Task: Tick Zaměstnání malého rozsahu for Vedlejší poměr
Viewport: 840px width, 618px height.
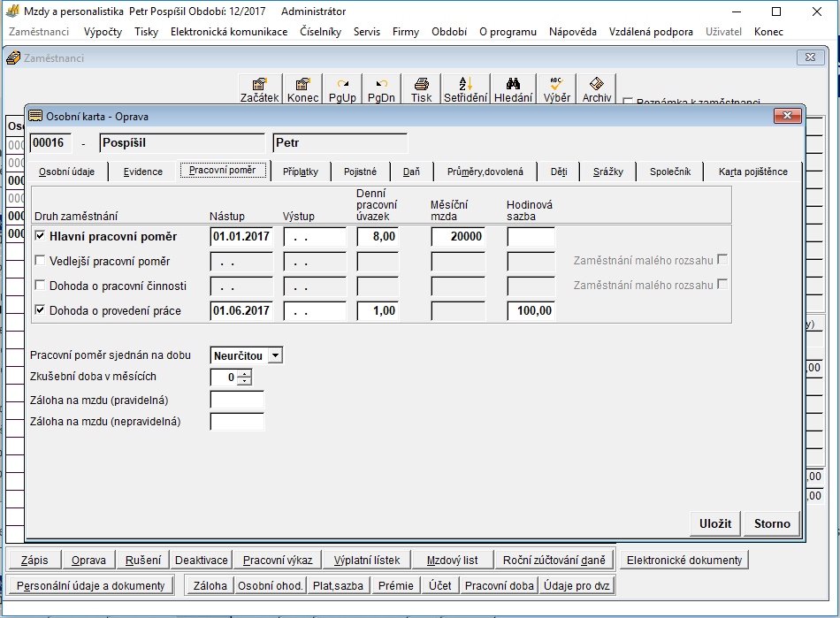Action: point(722,260)
